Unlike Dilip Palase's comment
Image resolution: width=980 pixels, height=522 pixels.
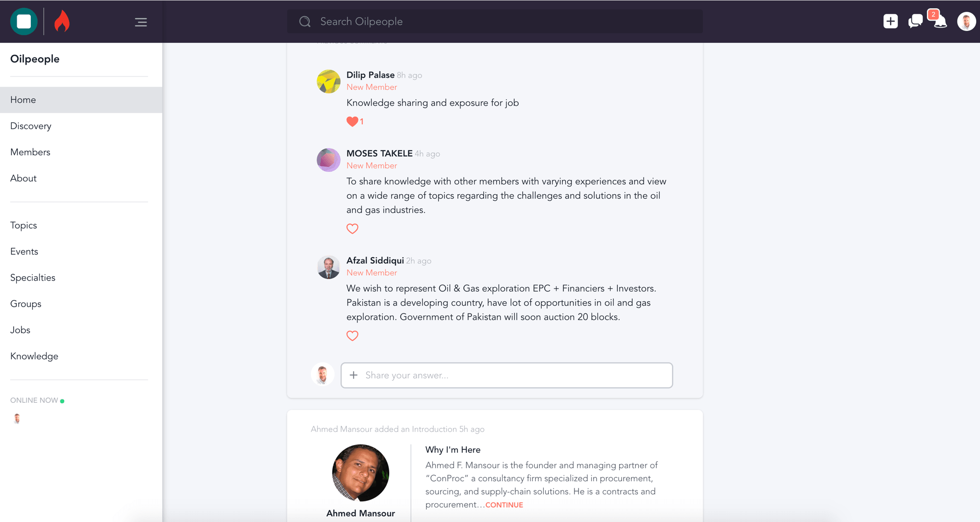[x=352, y=122]
